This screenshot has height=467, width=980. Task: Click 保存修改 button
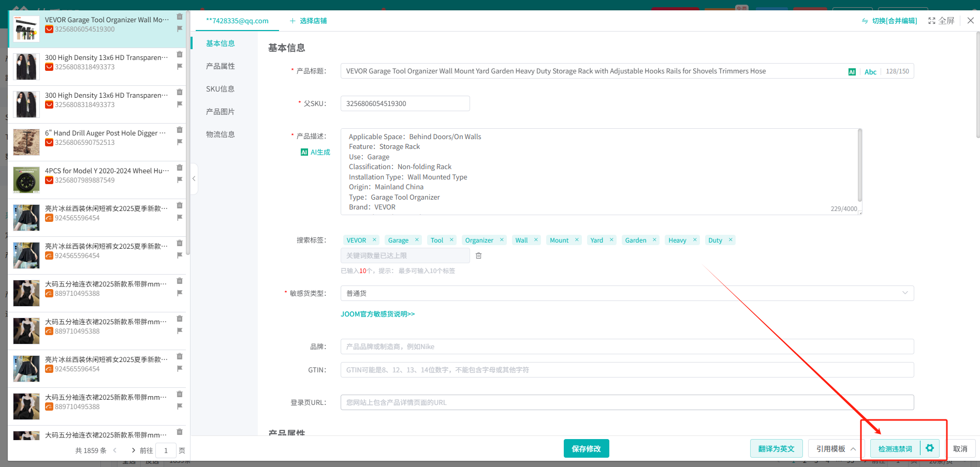tap(586, 448)
